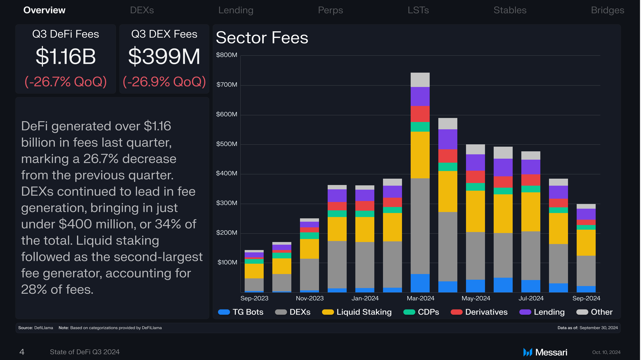The height and width of the screenshot is (360, 644).
Task: Click the Derivatives legend label
Action: (486, 312)
